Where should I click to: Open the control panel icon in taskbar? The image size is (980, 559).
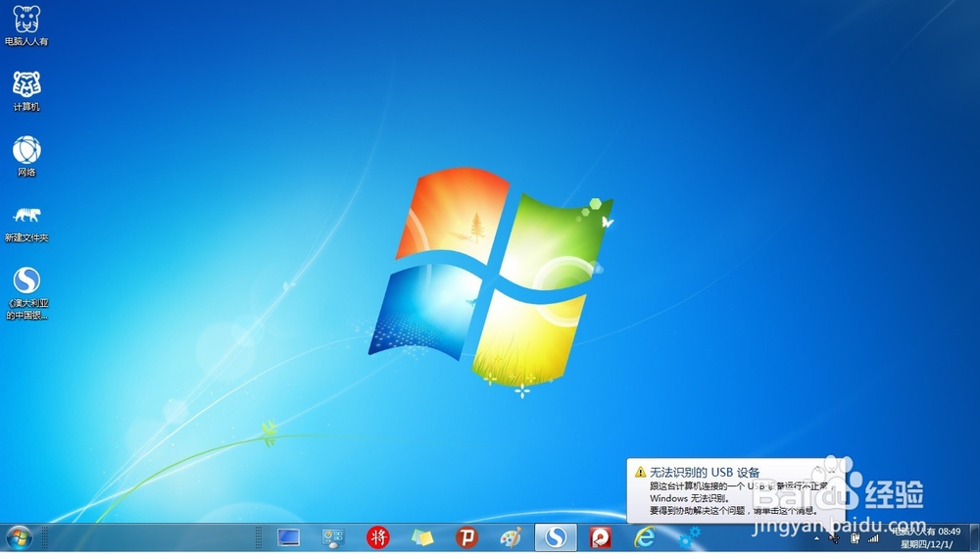pos(333,537)
